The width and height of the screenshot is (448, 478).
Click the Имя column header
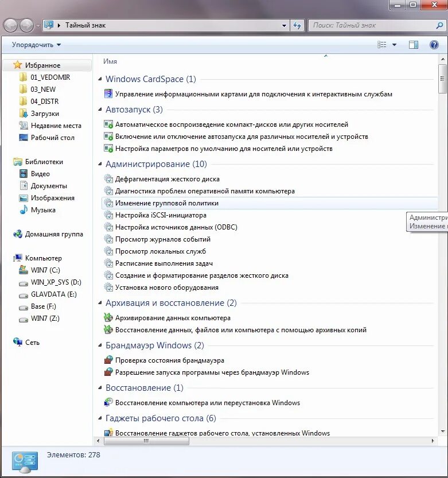tap(110, 61)
